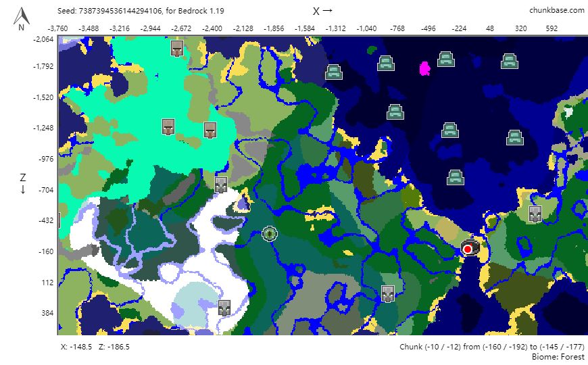Click the X-axis label 592
This screenshot has height=365, width=588.
(552, 28)
